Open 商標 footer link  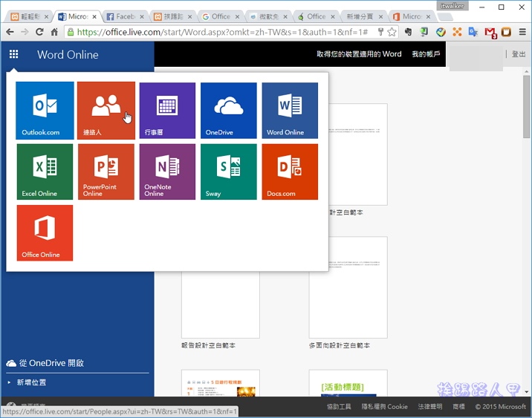point(458,406)
